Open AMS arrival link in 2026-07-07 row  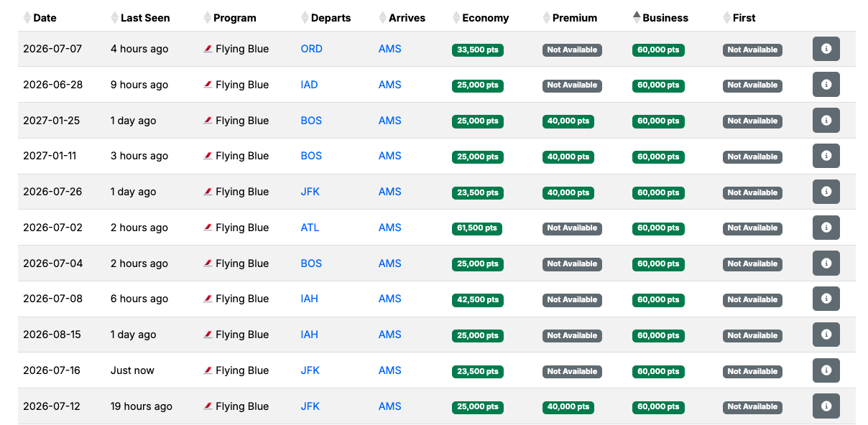coord(390,49)
